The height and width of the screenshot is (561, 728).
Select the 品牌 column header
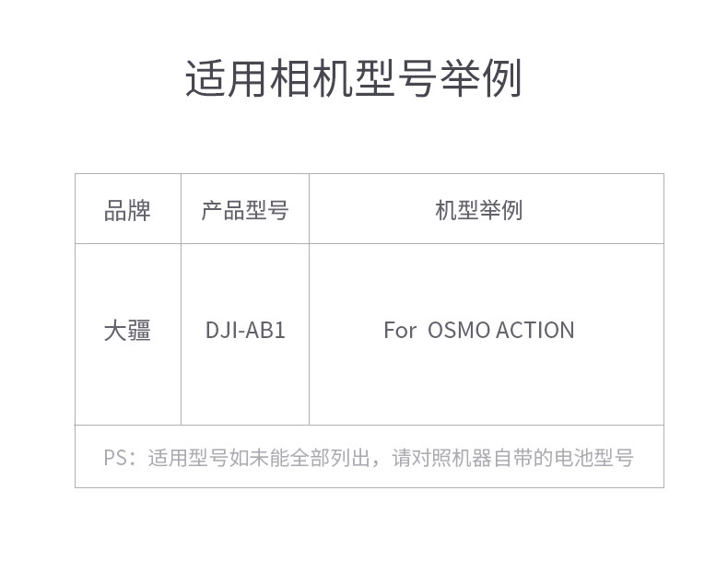pyautogui.click(x=127, y=210)
